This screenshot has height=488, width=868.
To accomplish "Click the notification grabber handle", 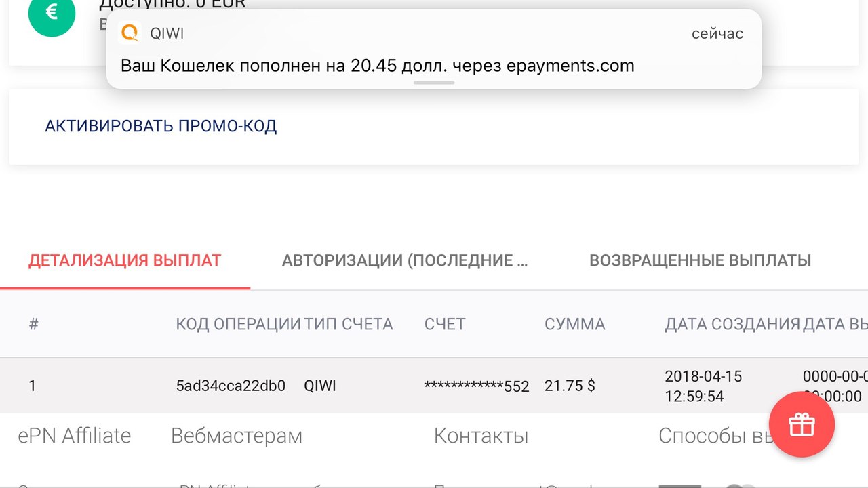I will (x=434, y=83).
